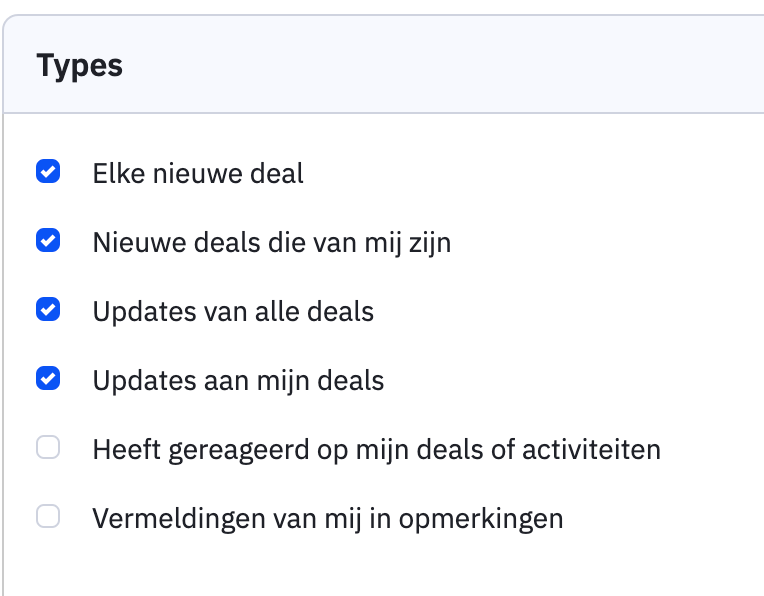This screenshot has height=596, width=764.
Task: Select the 'Updates van alle deals' label text
Action: point(233,312)
